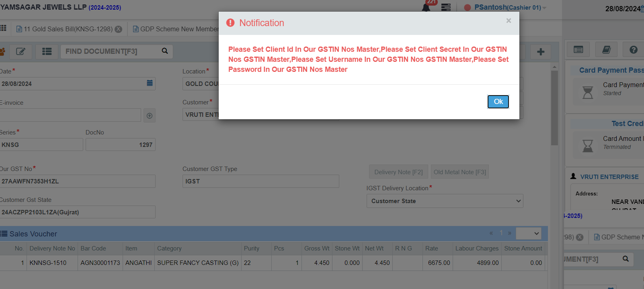
Task: Close the Gold Sales Bill KNSG-1298 tab
Action: [x=119, y=29]
